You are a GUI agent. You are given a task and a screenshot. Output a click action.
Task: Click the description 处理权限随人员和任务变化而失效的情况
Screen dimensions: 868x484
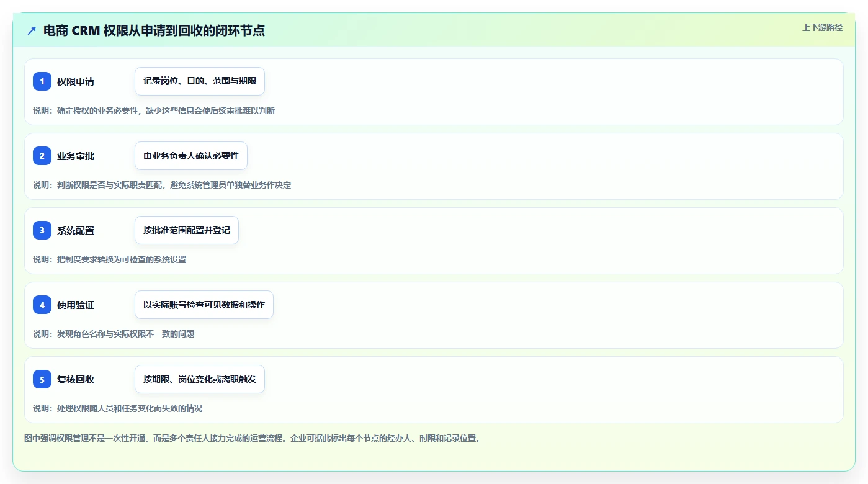(x=117, y=408)
